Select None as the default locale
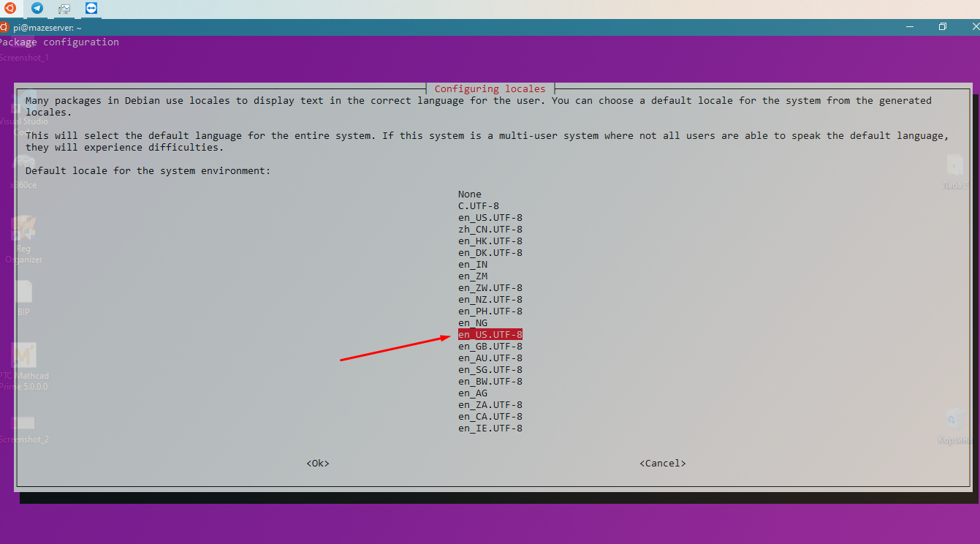Screen dimensions: 980x544 coord(470,194)
